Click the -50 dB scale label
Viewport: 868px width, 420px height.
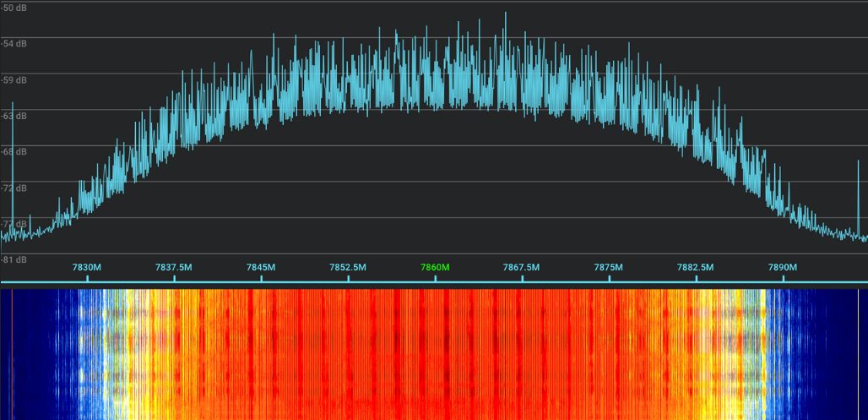[x=14, y=8]
